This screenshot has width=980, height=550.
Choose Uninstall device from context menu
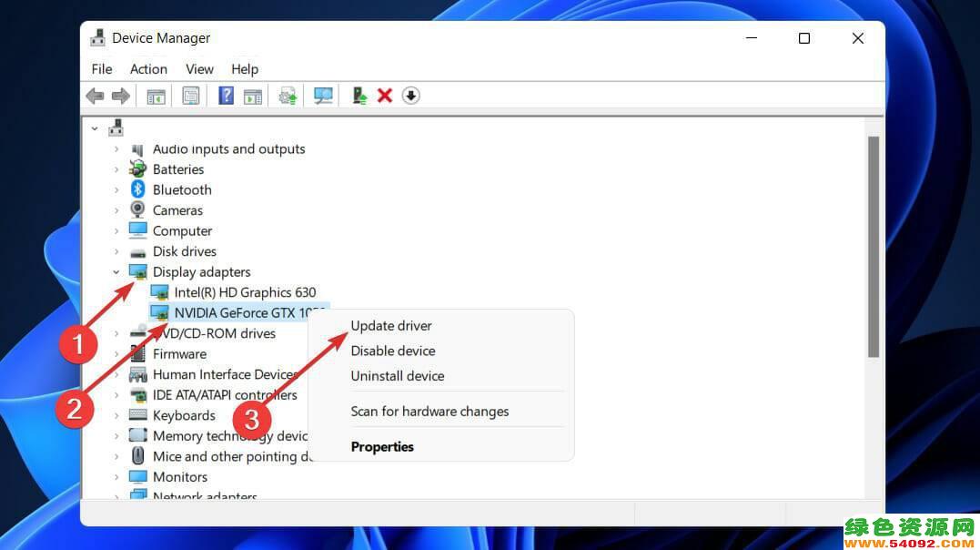coord(398,376)
